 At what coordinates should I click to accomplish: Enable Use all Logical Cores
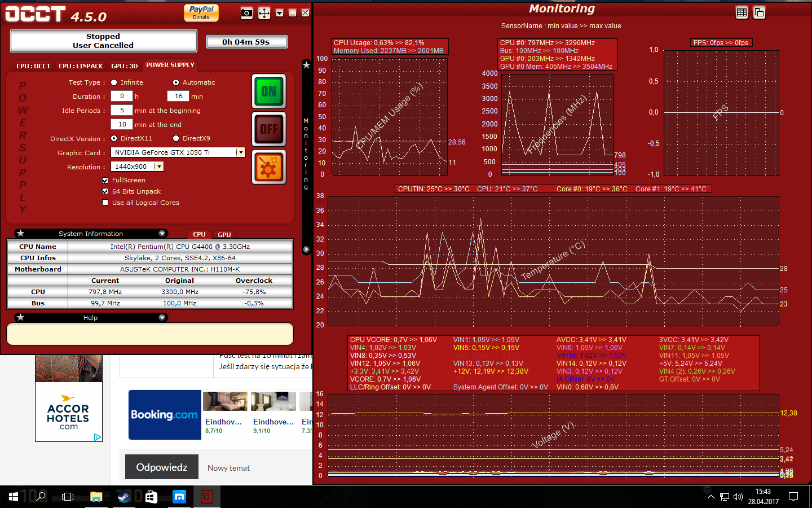pos(105,203)
